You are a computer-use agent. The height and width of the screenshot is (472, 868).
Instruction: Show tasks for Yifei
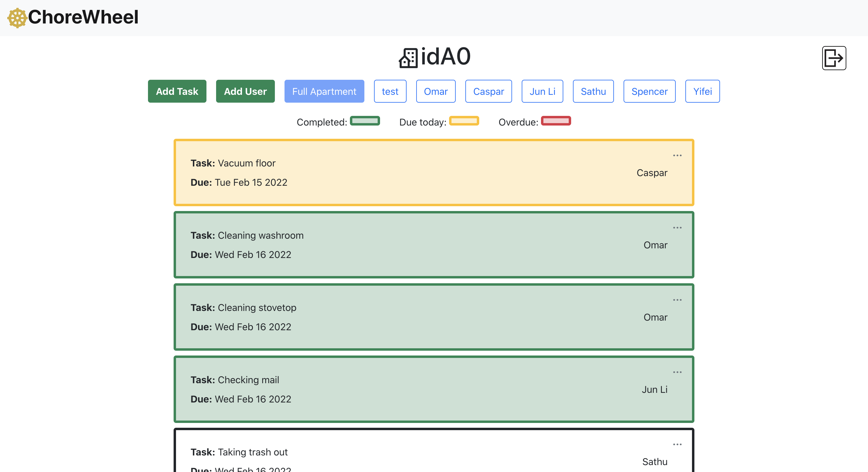[702, 91]
